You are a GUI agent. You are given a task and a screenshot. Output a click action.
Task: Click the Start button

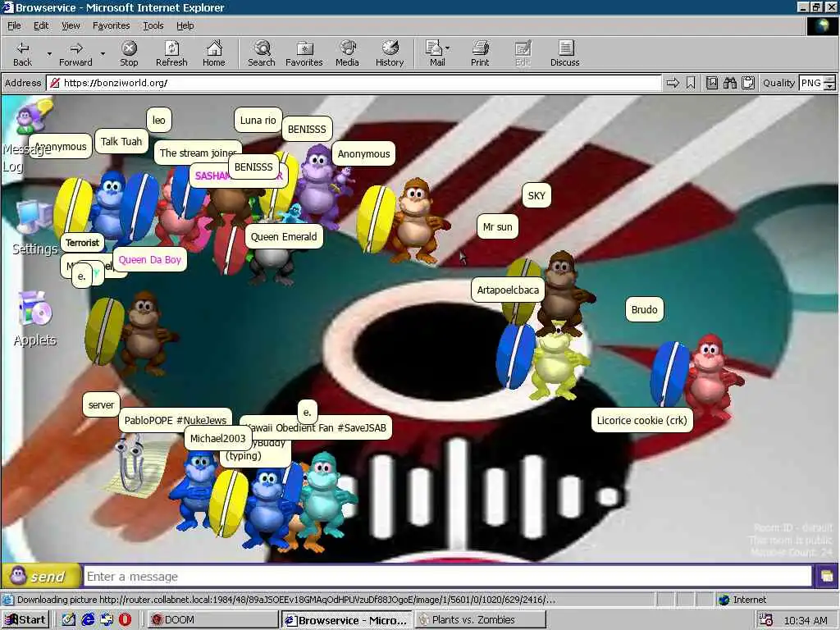25,620
